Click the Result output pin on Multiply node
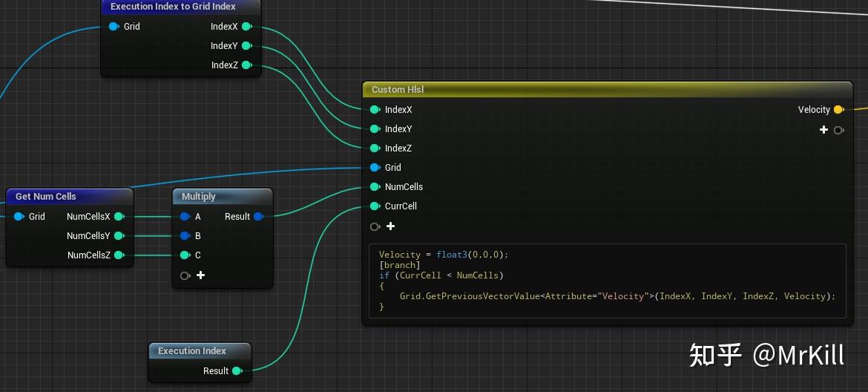The width and height of the screenshot is (868, 392). (x=258, y=217)
